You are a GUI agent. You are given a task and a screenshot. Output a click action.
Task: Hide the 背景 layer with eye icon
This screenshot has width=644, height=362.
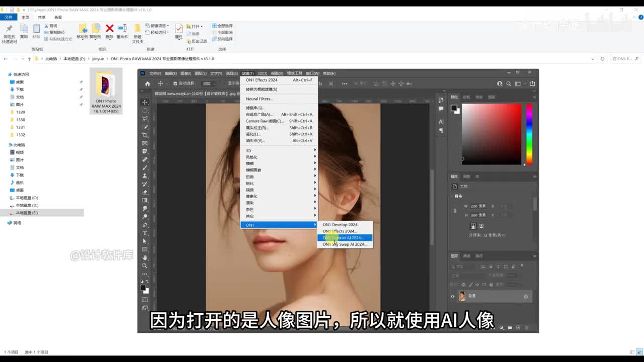coord(452,296)
